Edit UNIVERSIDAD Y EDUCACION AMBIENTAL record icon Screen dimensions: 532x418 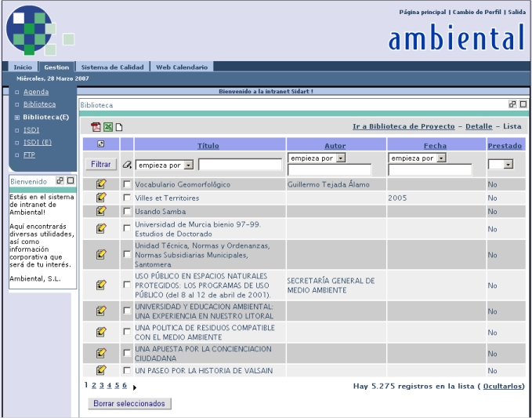[101, 311]
